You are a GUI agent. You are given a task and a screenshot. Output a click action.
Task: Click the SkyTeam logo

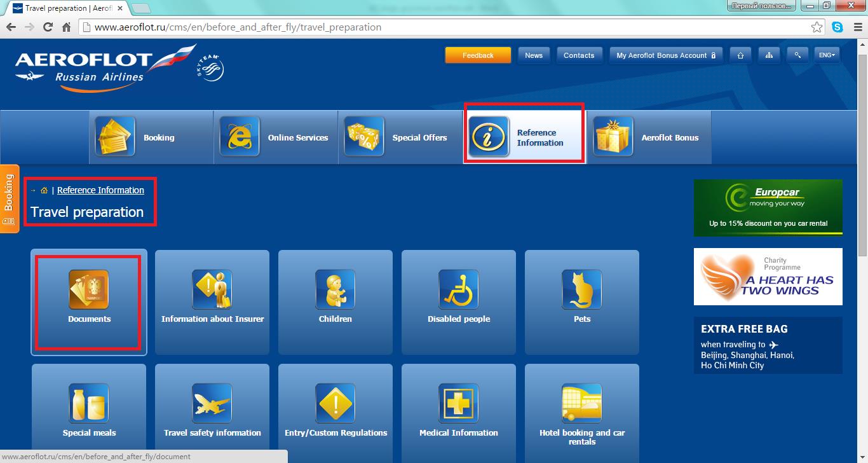(x=210, y=68)
